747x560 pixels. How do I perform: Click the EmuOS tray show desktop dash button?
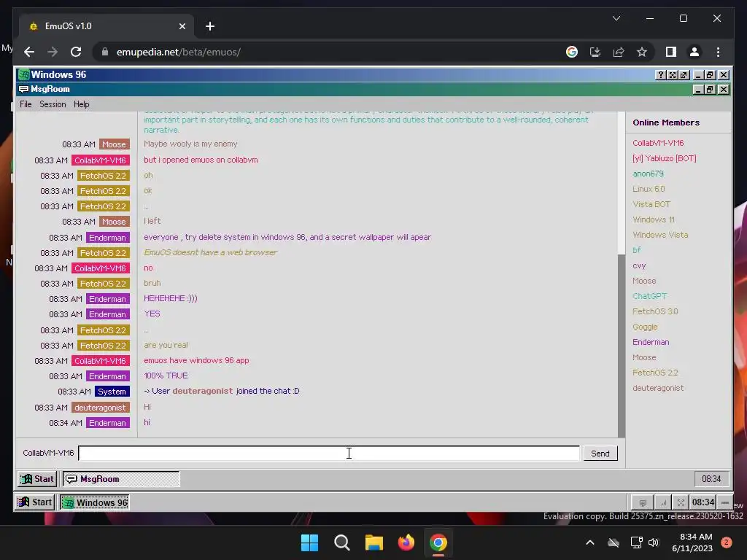(x=725, y=502)
